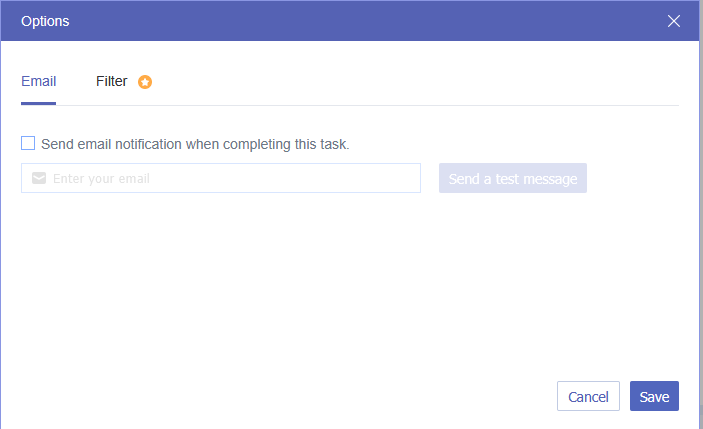Click the Options title text
The image size is (703, 429).
[46, 20]
